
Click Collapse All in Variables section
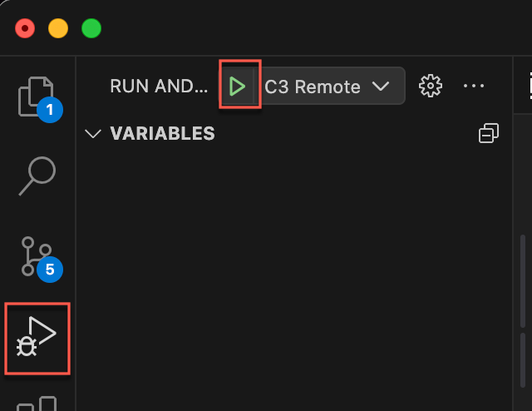488,133
